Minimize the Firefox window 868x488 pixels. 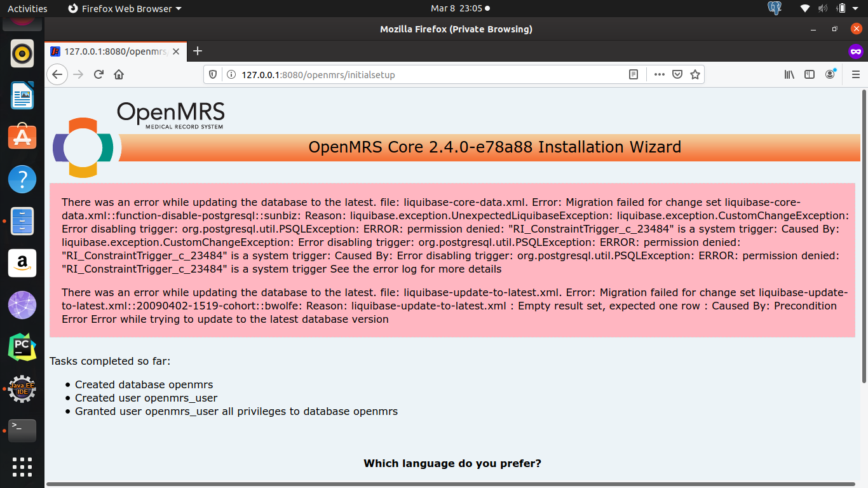(814, 29)
